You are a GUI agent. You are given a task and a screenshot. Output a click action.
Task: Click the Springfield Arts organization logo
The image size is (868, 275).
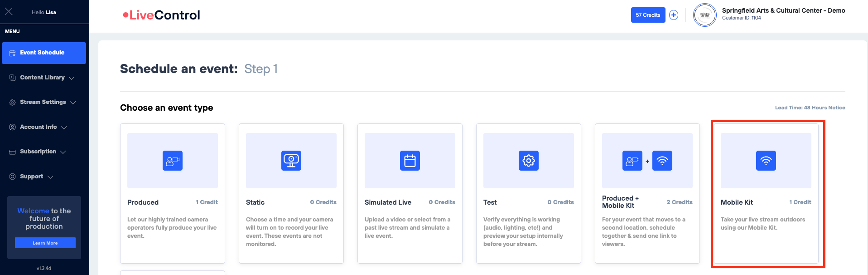pos(704,15)
